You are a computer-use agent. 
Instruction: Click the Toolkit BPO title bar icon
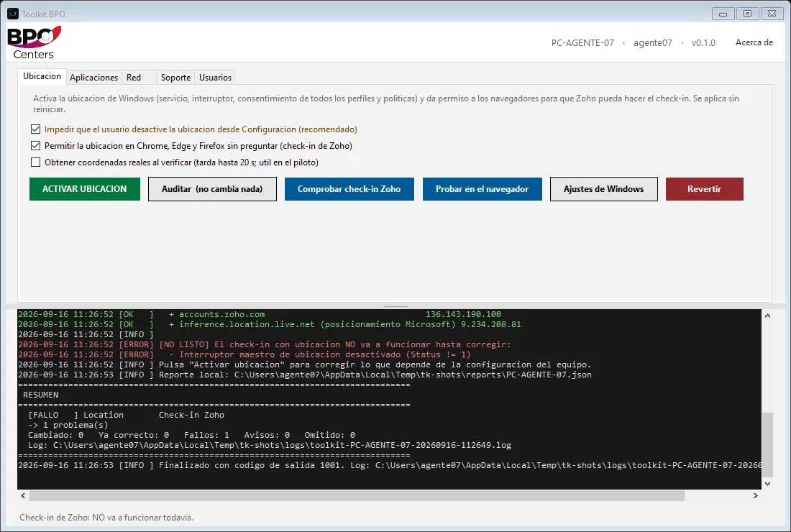(13, 14)
